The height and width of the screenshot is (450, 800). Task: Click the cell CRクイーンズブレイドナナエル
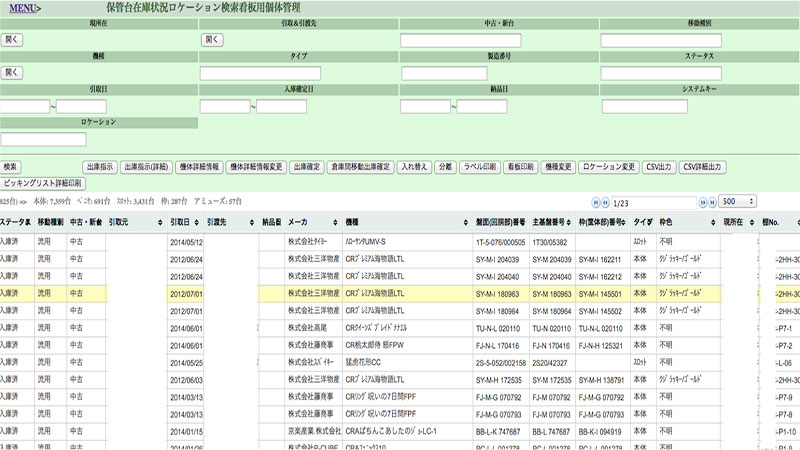(x=408, y=328)
